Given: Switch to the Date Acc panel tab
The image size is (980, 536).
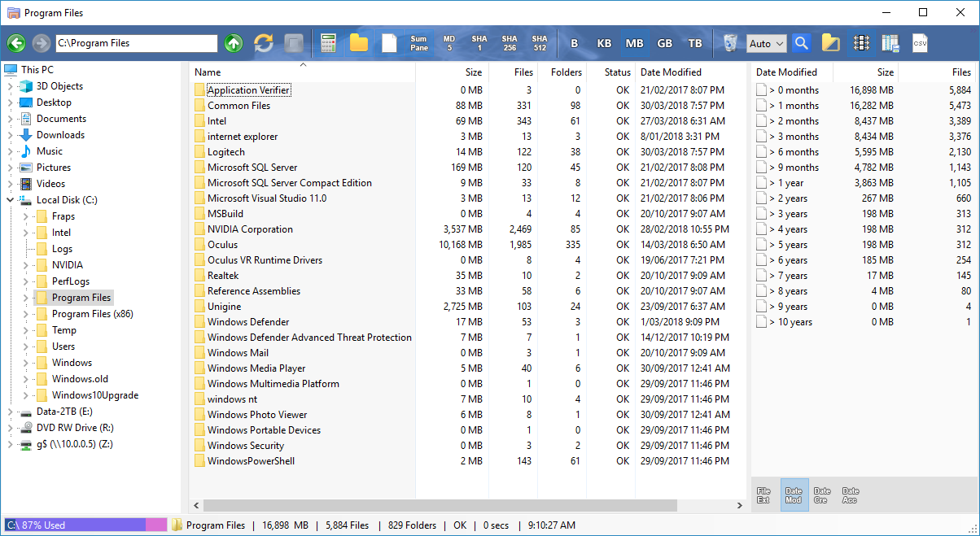Looking at the screenshot, I should pos(850,495).
